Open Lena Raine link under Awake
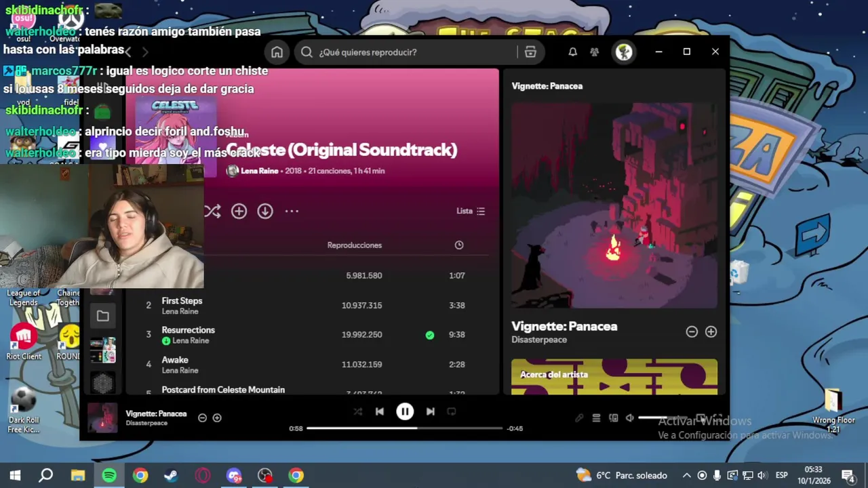 coord(180,371)
